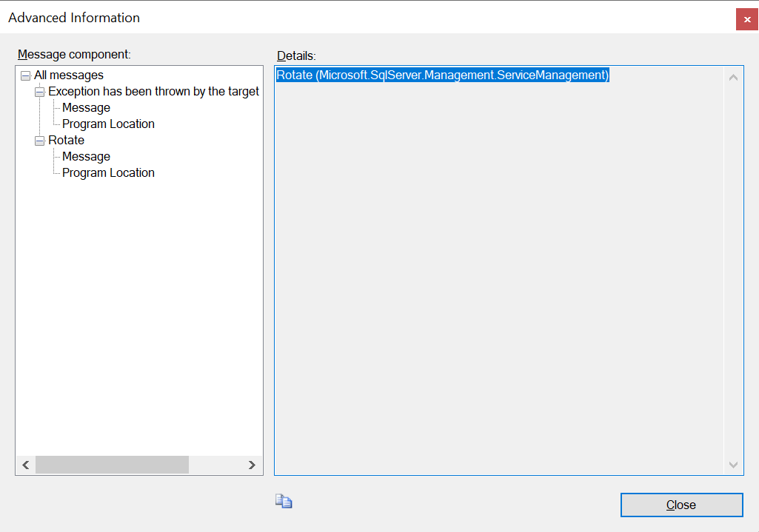The width and height of the screenshot is (759, 532).
Task: Click the highlighted Rotate details text
Action: [x=442, y=75]
